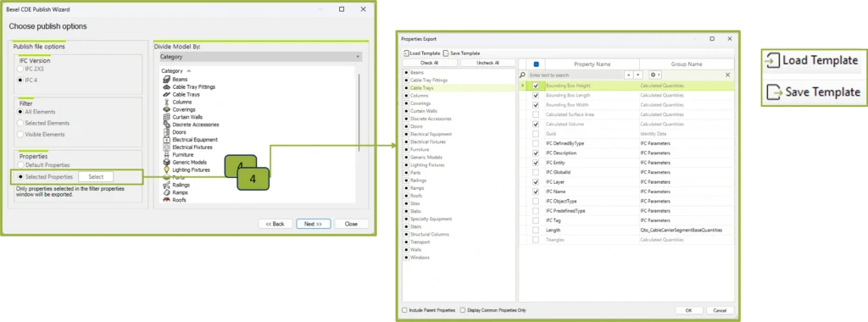Click the Furniture category icon in wizard list

167,155
